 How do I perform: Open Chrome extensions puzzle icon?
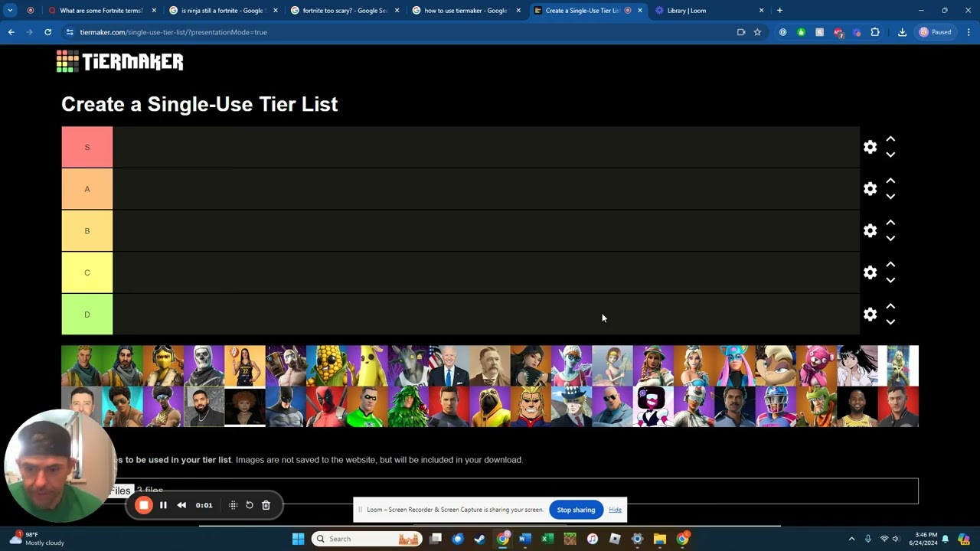click(x=875, y=32)
